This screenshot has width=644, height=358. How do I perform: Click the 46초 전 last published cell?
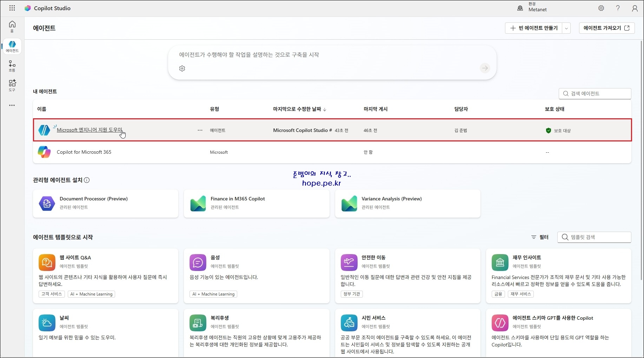coord(370,131)
